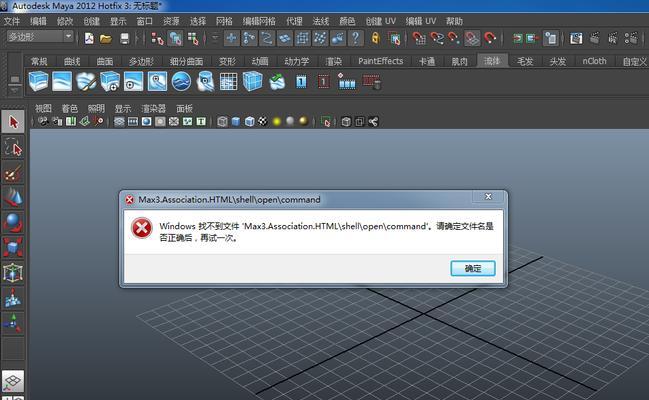Open the 帮助 menu
649x400 pixels.
click(x=454, y=21)
